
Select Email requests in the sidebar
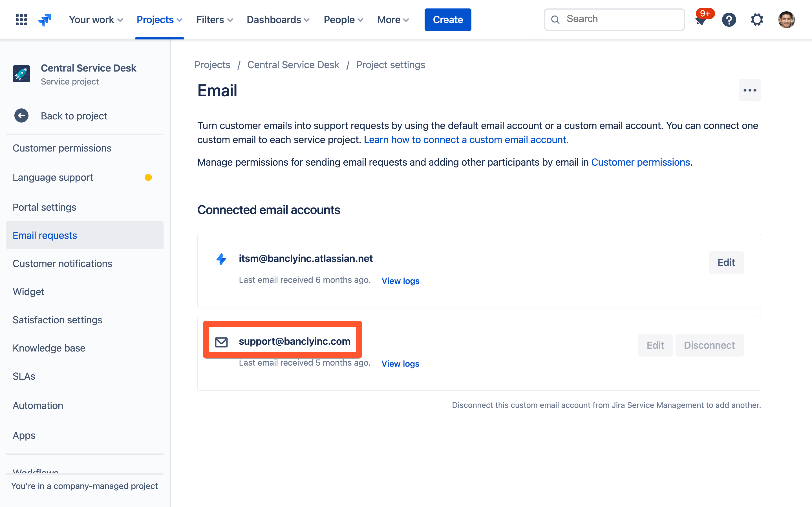pos(45,235)
